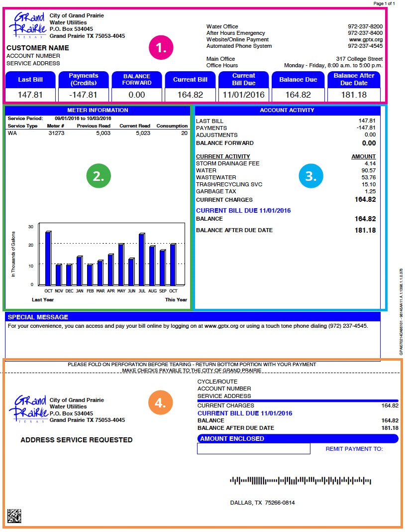Click the REMIT PAYMENT TO: label
Screen dimensions: 405x532
click(x=354, y=449)
